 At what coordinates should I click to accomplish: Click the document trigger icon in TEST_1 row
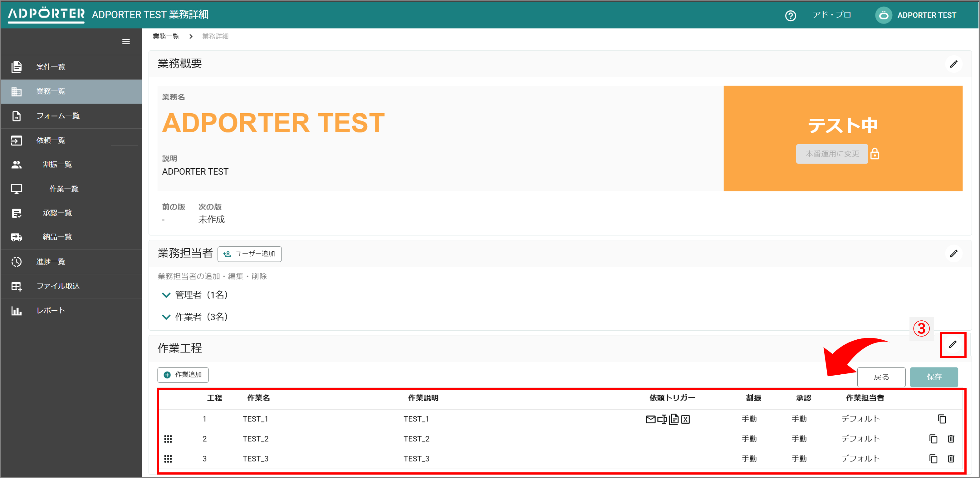(674, 419)
